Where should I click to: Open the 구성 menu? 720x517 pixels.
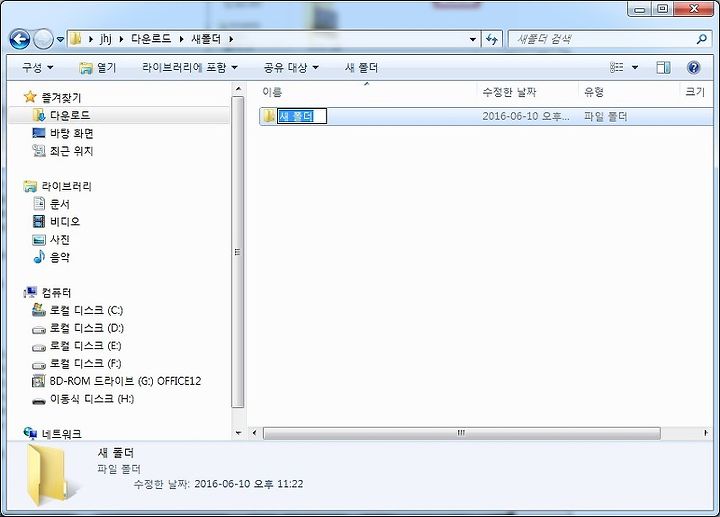(x=38, y=67)
